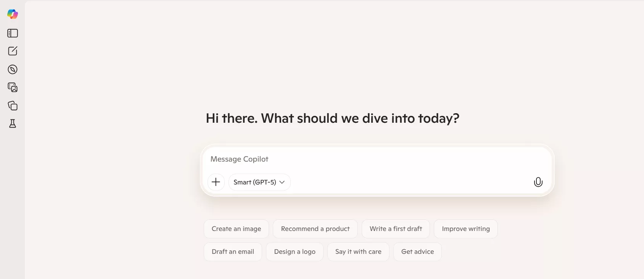
Task: Select the Create an image suggestion
Action: click(x=236, y=229)
